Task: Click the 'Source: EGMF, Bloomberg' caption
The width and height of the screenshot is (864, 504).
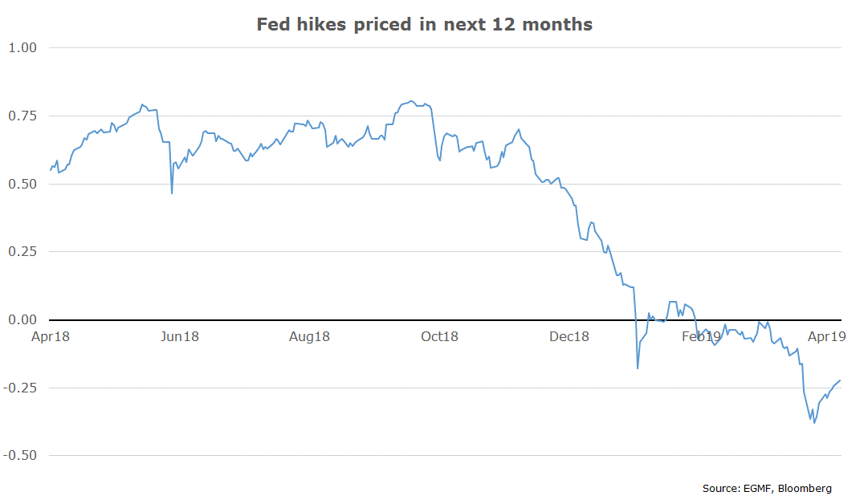Action: tap(767, 489)
